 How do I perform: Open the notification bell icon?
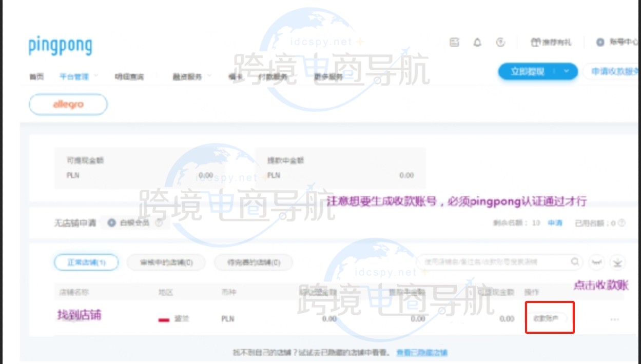tap(476, 43)
